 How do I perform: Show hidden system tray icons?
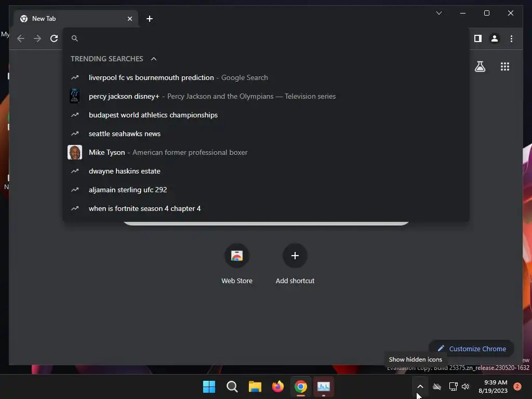pos(420,387)
